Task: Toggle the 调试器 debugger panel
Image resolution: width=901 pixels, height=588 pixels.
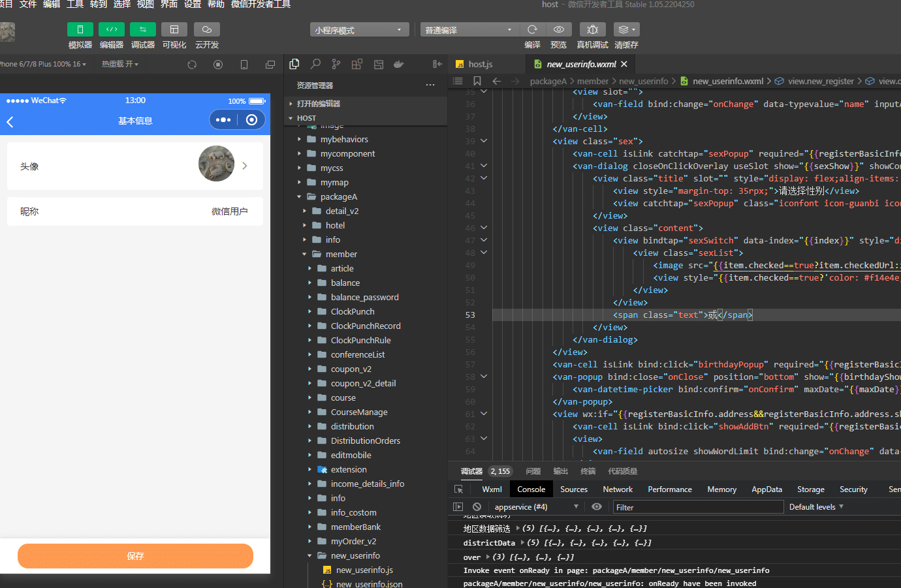Action: (143, 29)
